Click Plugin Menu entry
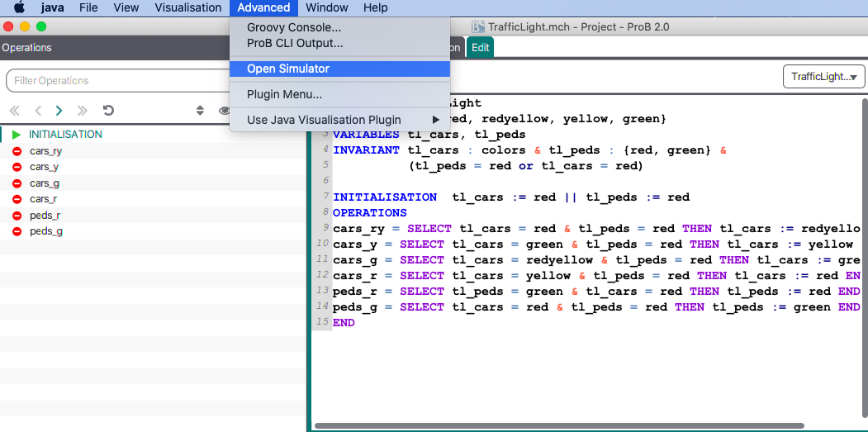 point(284,94)
